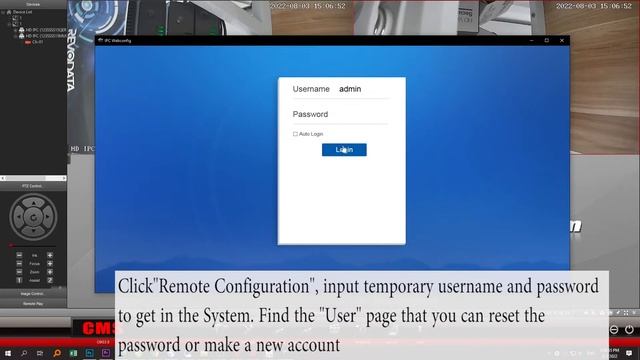Click PTZ right arrow
Image resolution: width=640 pixels, height=360 pixels.
(48, 217)
